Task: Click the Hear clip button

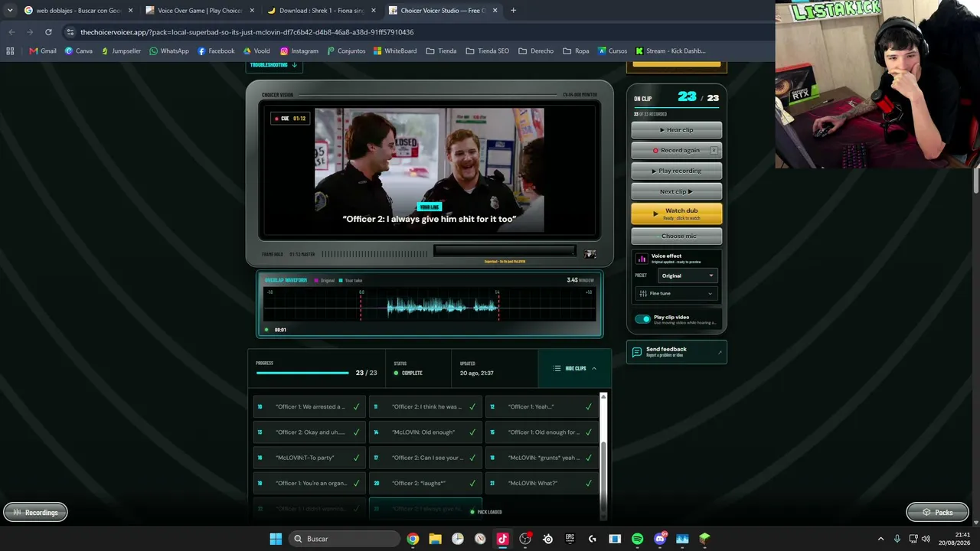Action: click(x=676, y=130)
